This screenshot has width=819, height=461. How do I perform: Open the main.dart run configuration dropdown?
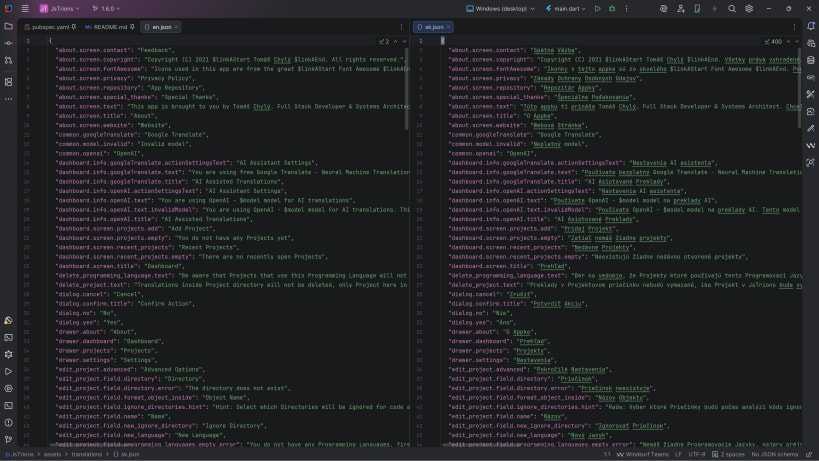coord(566,8)
